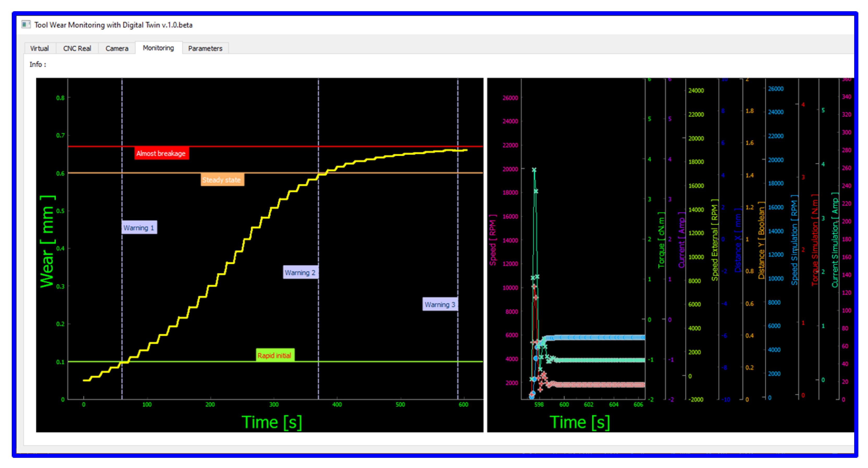The height and width of the screenshot is (468, 868).
Task: Switch to the Virtual tab
Action: tap(39, 49)
